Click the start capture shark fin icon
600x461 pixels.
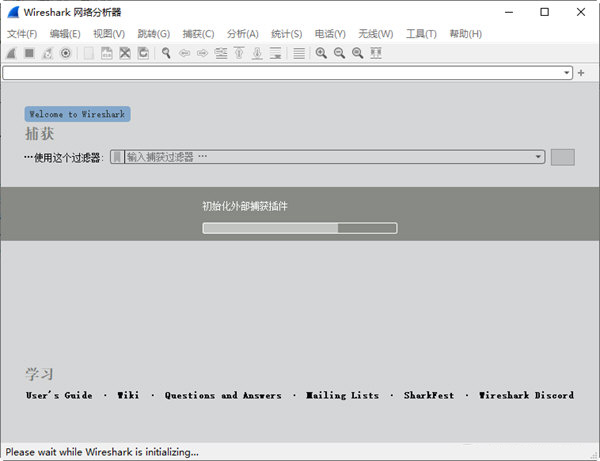[x=11, y=53]
